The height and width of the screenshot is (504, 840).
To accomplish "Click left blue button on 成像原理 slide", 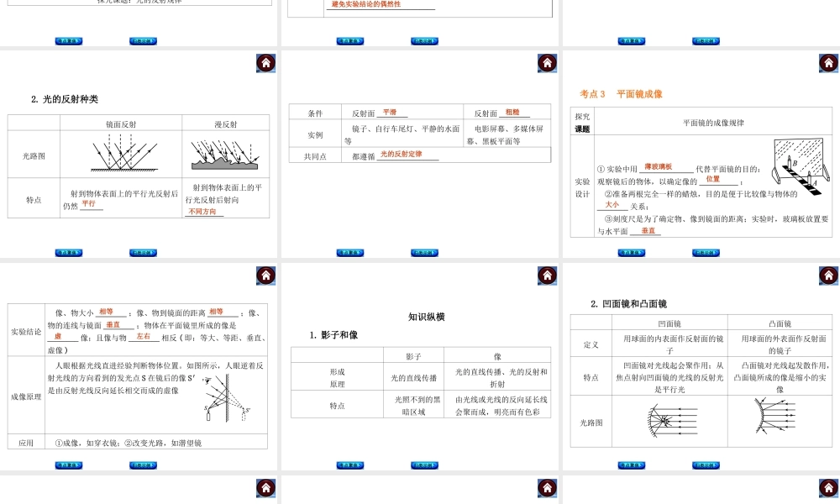I will click(69, 465).
